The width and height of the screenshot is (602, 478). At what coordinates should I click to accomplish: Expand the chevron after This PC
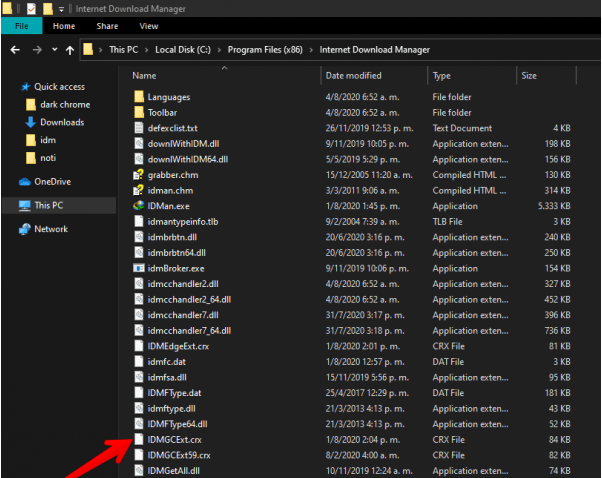tap(146, 50)
